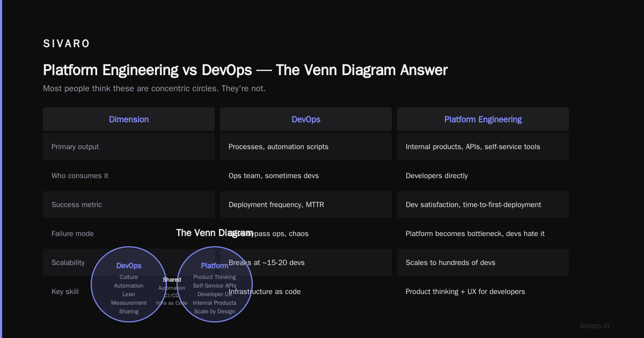
Task: Click the 'Key skill' row label
Action: coord(65,291)
